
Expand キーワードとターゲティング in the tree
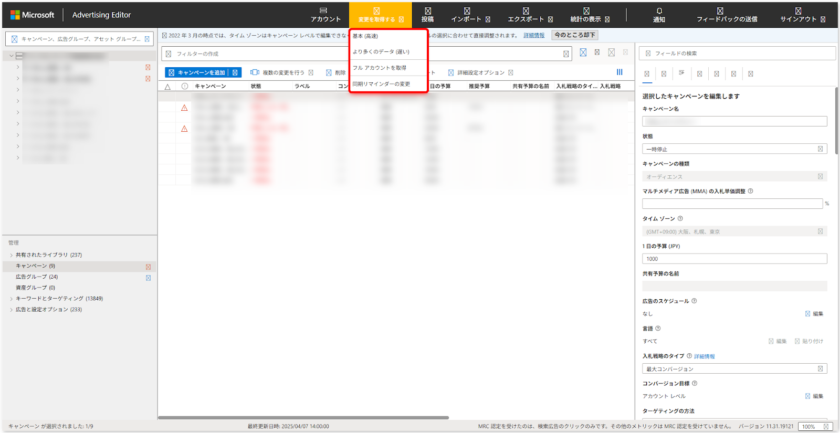point(11,298)
